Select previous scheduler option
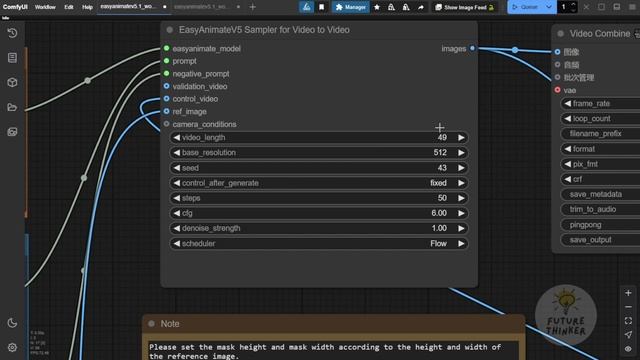640x360 pixels. click(177, 244)
